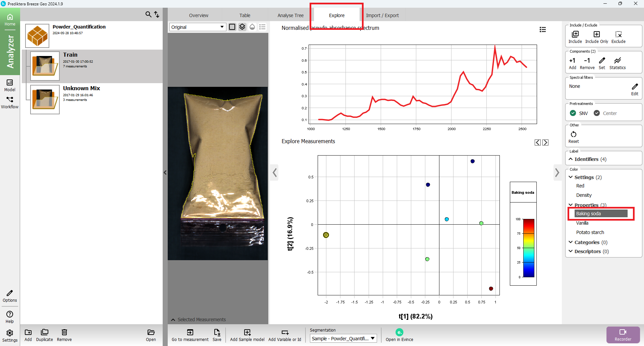Select the Unknown Mix dataset thumbnail
This screenshot has height=346, width=644.
click(45, 100)
